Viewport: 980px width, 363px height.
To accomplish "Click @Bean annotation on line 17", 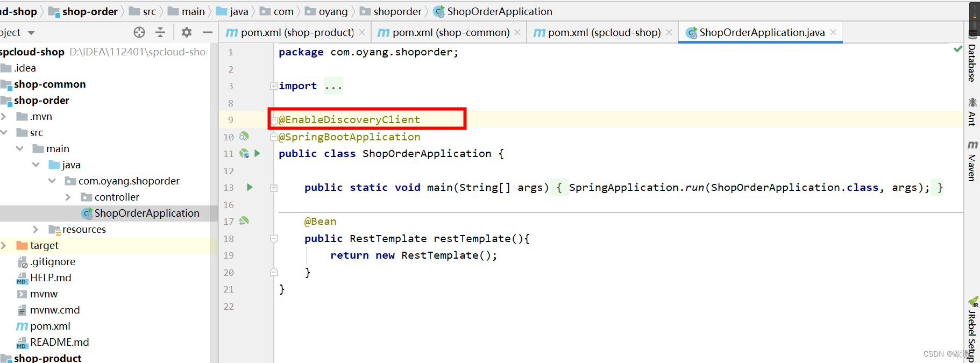I will point(320,221).
